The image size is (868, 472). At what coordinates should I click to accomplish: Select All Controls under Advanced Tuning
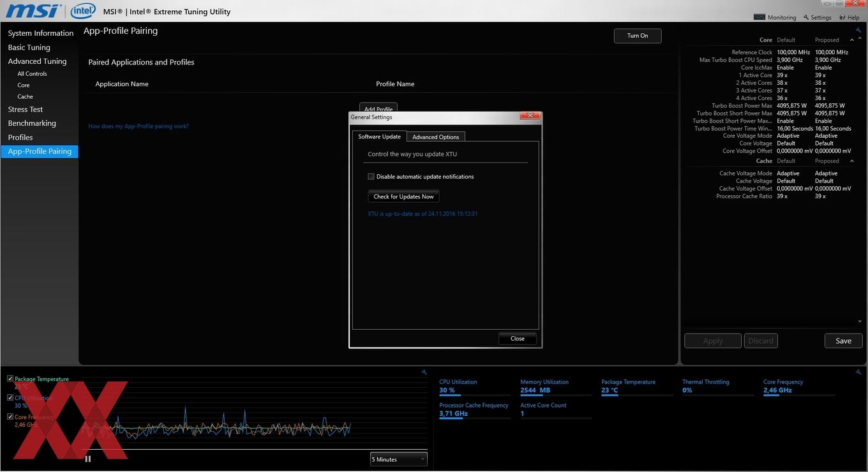pos(32,74)
